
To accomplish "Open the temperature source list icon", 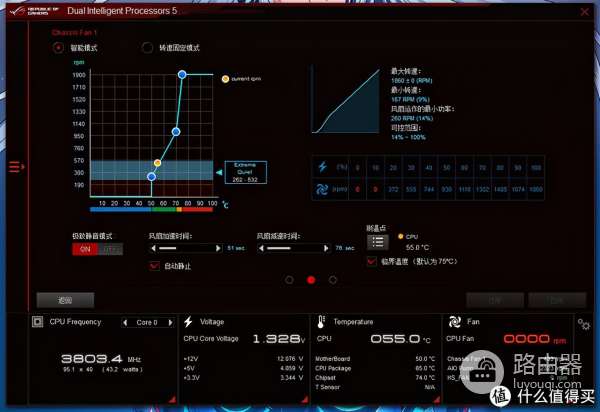I will click(x=378, y=242).
